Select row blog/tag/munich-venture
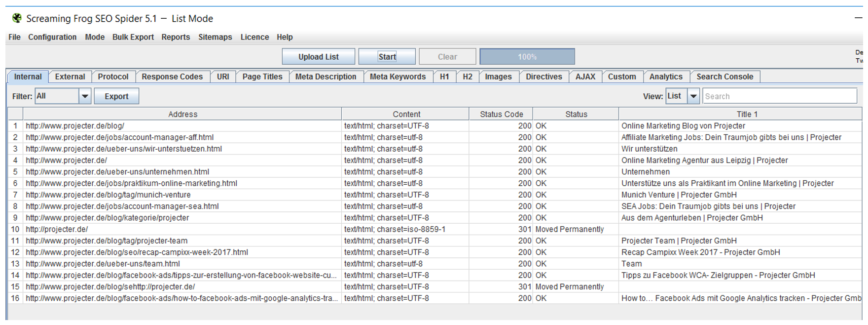Screen dimensions: 868x325 435,195
